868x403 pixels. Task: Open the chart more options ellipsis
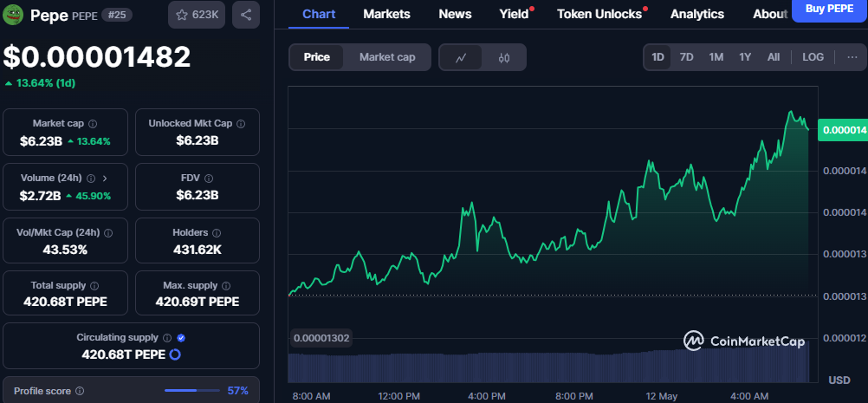852,57
